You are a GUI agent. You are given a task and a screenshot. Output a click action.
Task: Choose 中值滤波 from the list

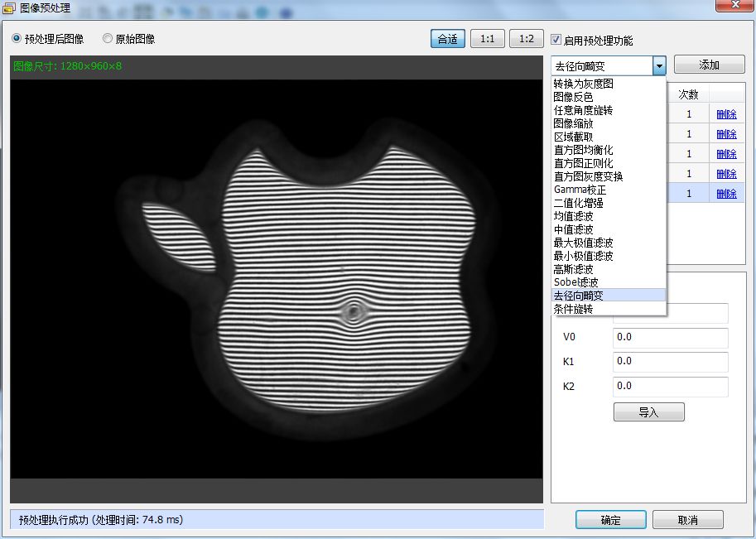609,229
